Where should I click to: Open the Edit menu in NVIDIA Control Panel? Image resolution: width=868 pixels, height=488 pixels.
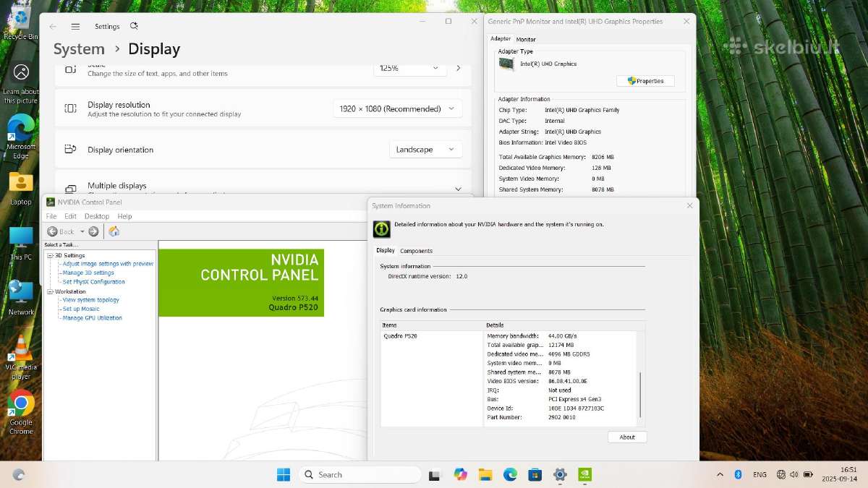pyautogui.click(x=70, y=216)
